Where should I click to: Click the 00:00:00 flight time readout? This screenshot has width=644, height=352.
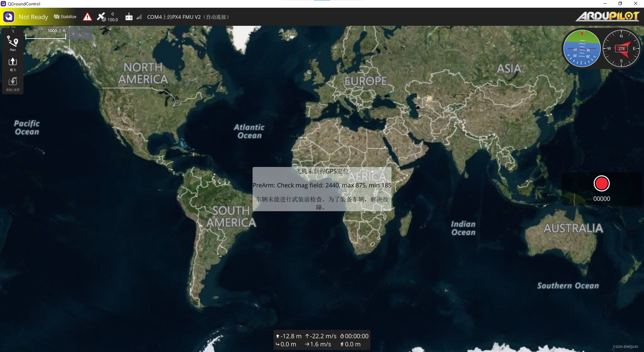click(x=354, y=336)
